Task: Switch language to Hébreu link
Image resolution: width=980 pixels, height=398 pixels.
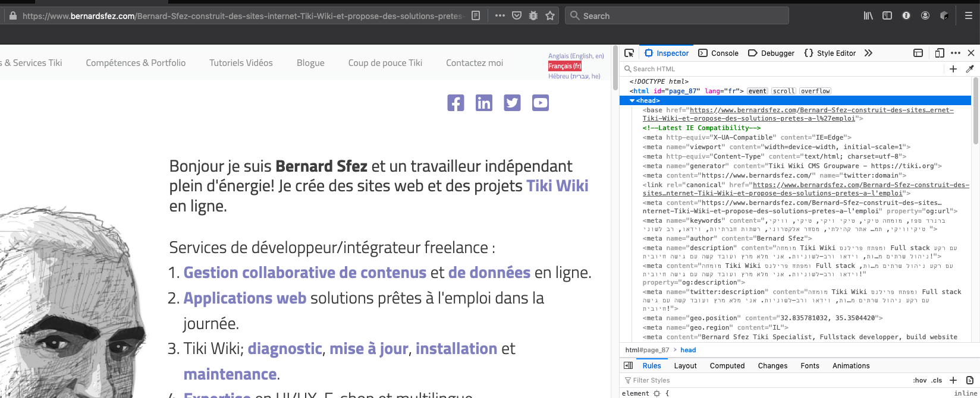Action: click(x=574, y=76)
